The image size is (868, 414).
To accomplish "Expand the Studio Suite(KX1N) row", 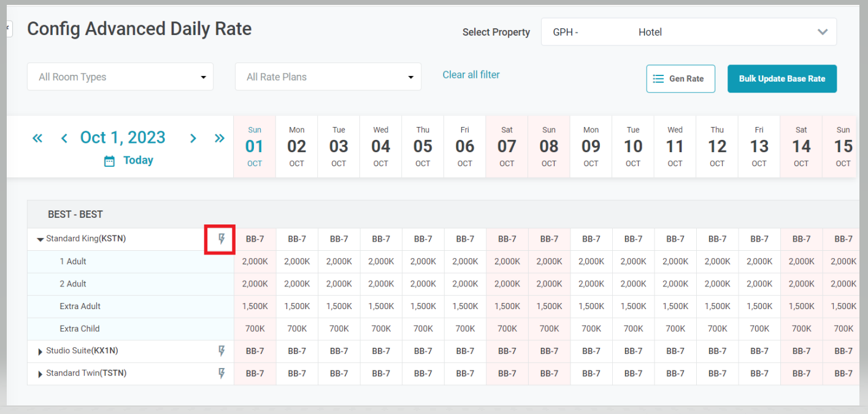I will (x=40, y=352).
